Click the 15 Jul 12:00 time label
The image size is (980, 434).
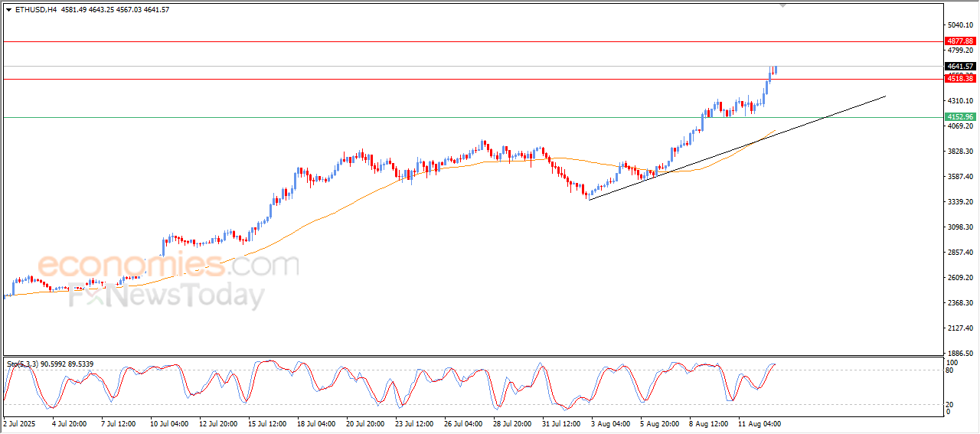coord(267,423)
